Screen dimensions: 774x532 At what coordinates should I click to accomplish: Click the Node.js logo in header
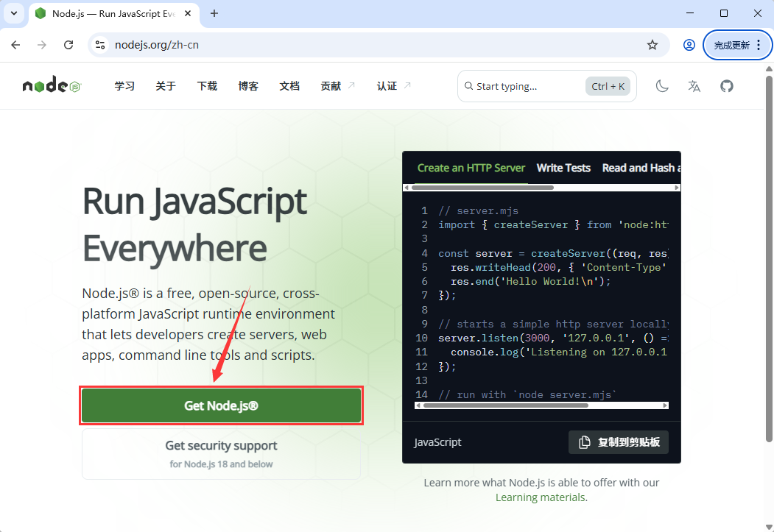coord(52,85)
